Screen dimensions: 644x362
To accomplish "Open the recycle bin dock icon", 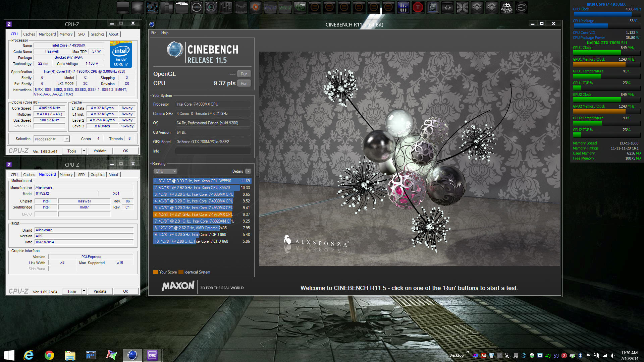I will [x=447, y=7].
